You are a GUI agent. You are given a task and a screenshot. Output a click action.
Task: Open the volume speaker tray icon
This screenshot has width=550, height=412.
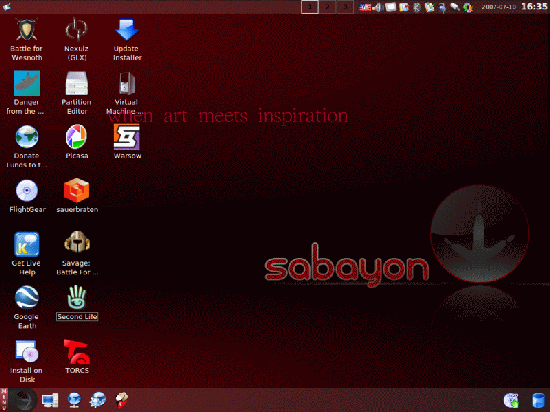click(x=378, y=7)
